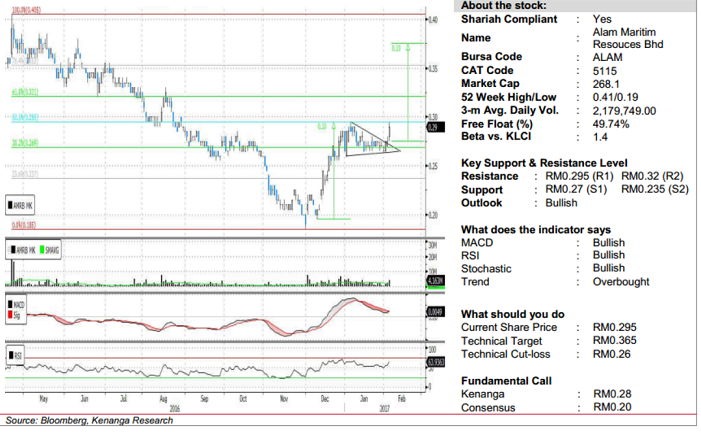The width and height of the screenshot is (701, 432).
Task: Select the 'Bullish' value in the RSI row
Action: 608,255
